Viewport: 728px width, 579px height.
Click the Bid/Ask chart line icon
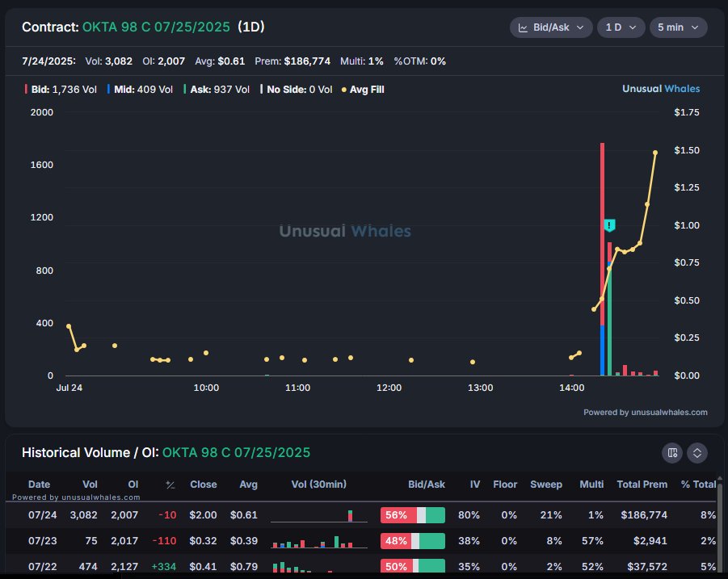(523, 27)
